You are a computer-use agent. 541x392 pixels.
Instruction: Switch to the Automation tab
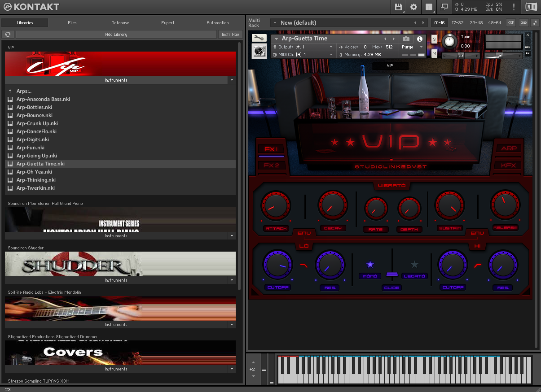click(x=218, y=23)
